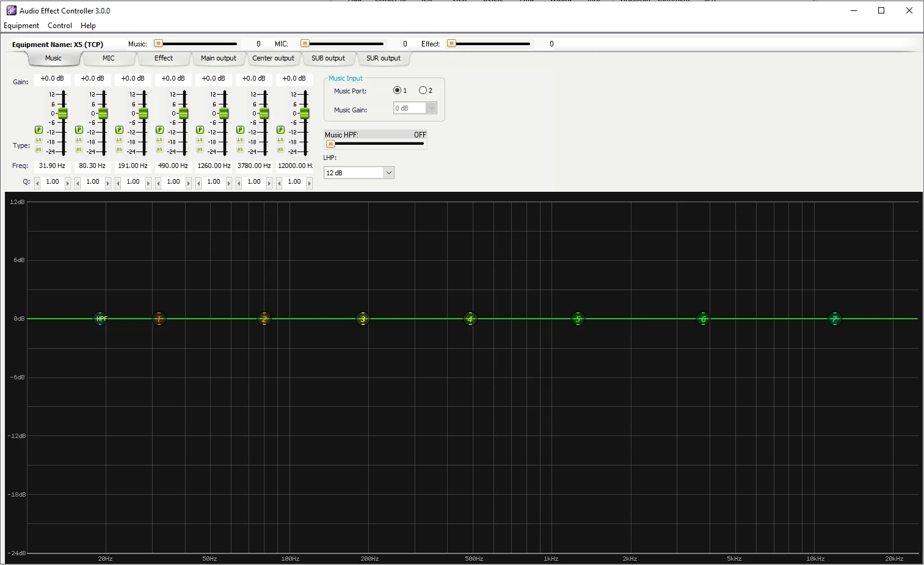Set the 3780.00 Hz band to LS type
The height and width of the screenshot is (565, 924).
point(240,140)
